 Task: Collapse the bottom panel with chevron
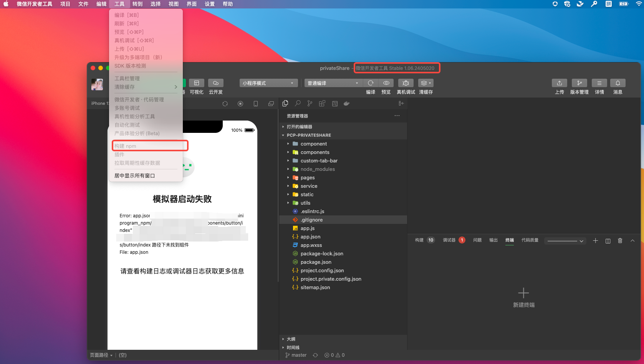tap(632, 241)
